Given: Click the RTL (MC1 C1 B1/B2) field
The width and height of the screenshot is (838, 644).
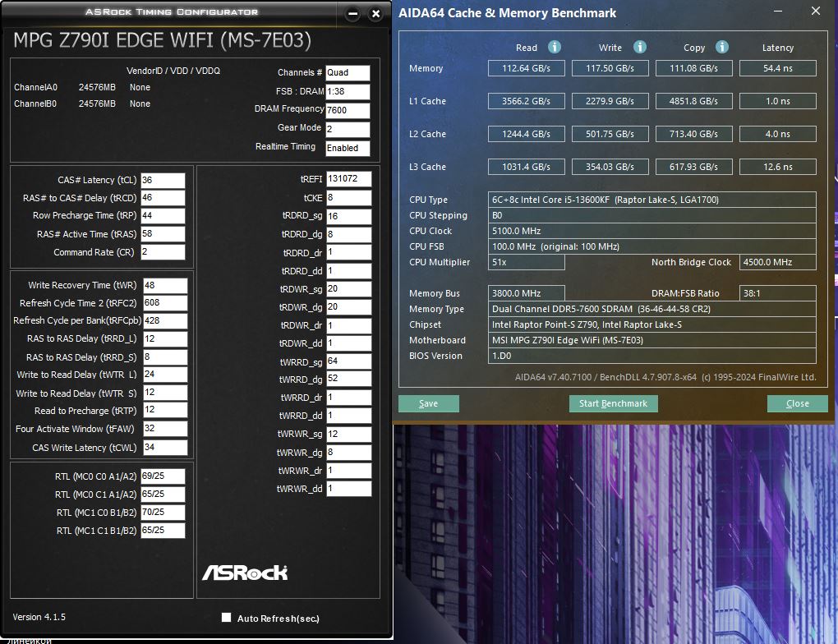Looking at the screenshot, I should (163, 530).
